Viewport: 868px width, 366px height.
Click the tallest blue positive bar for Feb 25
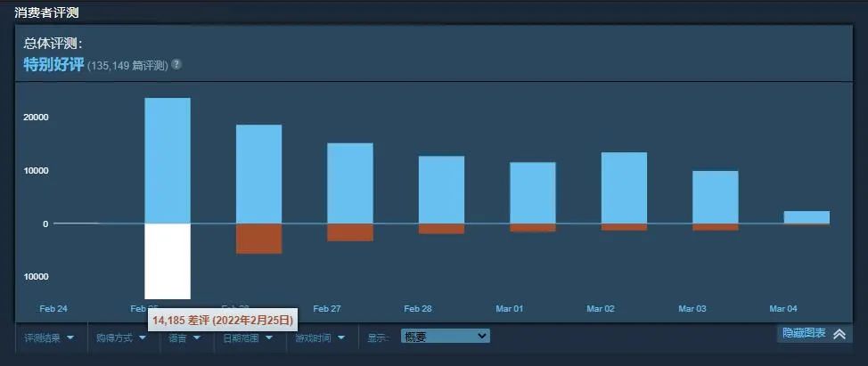click(168, 160)
